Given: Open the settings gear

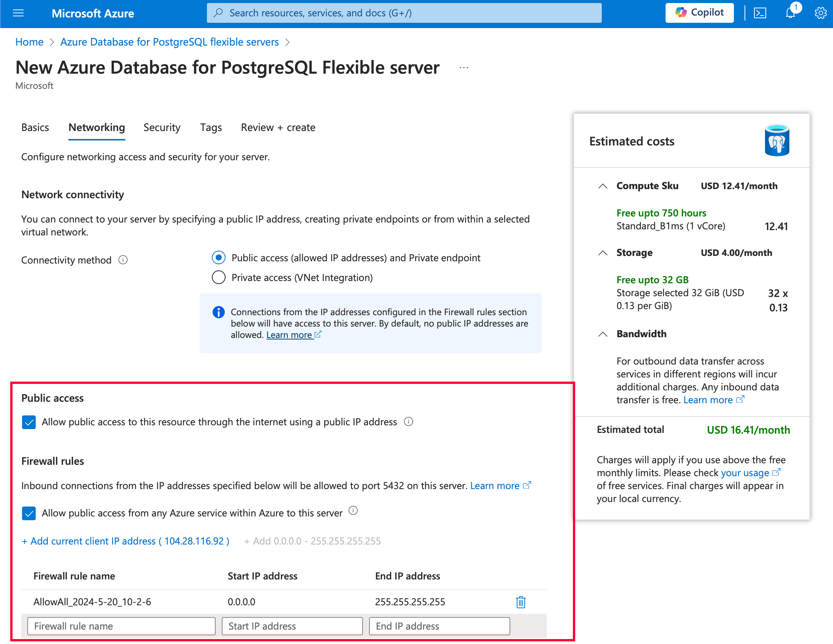Looking at the screenshot, I should coord(820,13).
